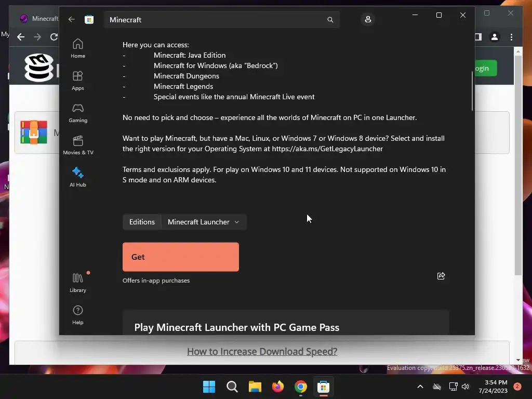Click the network icon in the system tray
Viewport: 532px width, 399px height.
[x=453, y=387]
